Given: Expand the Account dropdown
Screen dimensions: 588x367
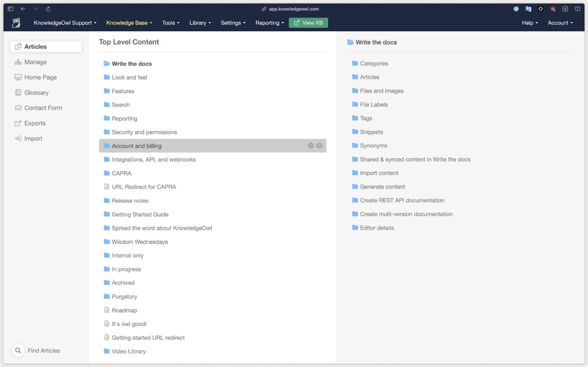Looking at the screenshot, I should (560, 23).
